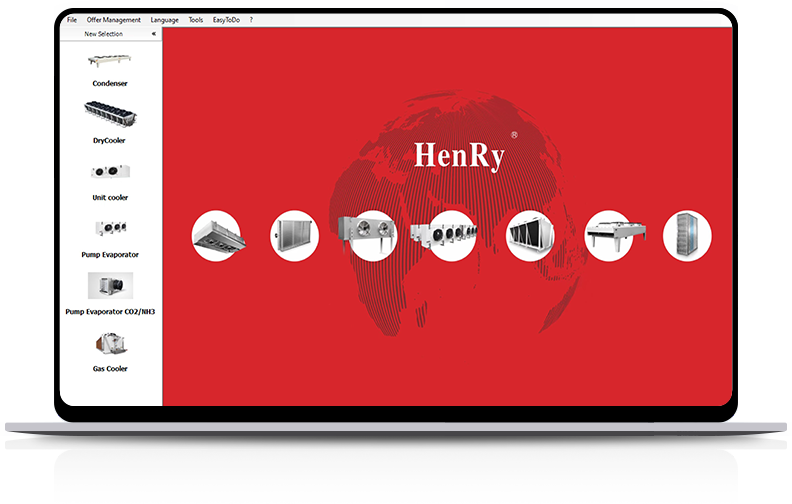Click the DryCooler label
Image resolution: width=792 pixels, height=504 pixels.
point(109,140)
